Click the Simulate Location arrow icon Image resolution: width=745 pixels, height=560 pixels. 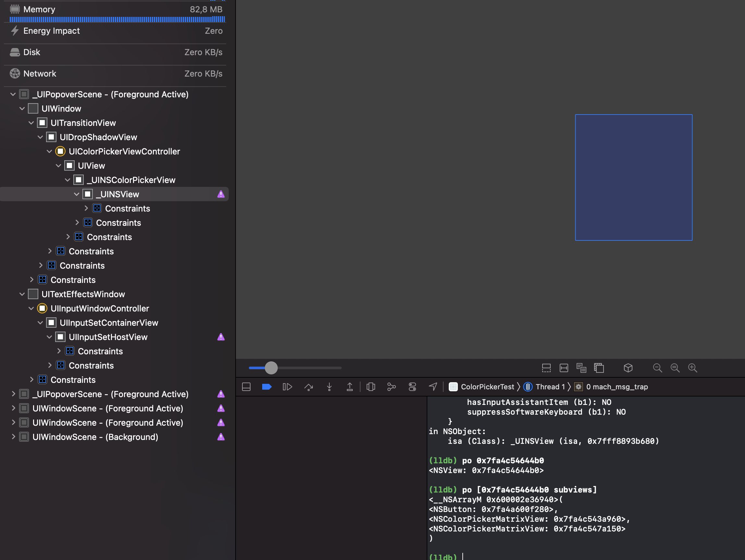click(433, 386)
